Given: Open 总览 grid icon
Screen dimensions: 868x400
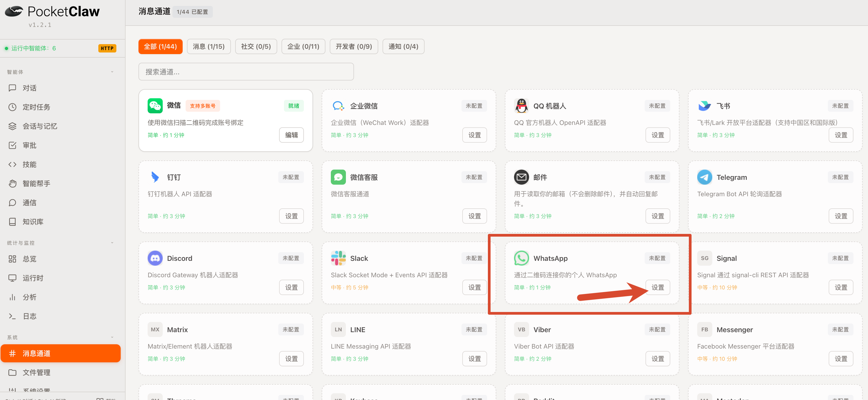Looking at the screenshot, I should point(12,259).
